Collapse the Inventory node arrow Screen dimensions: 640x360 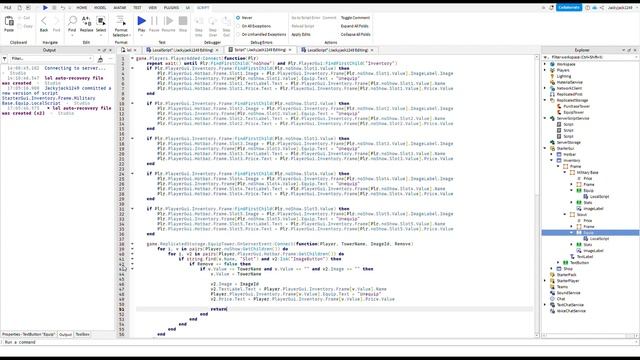pos(552,160)
